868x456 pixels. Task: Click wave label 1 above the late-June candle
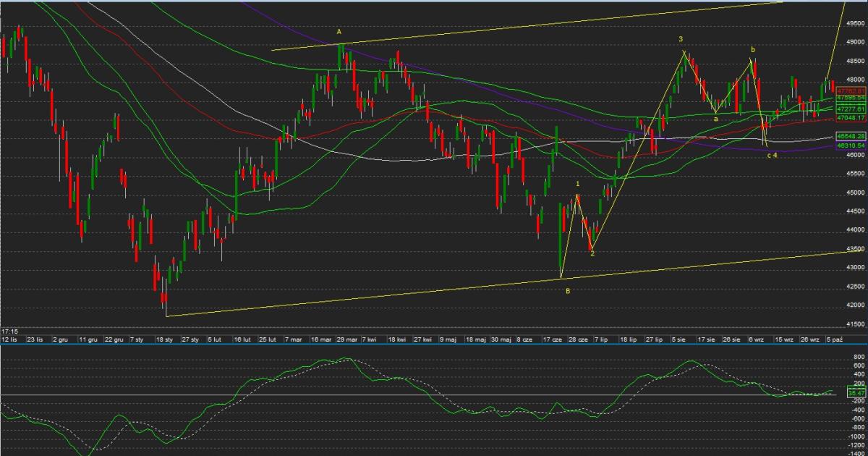click(x=578, y=184)
